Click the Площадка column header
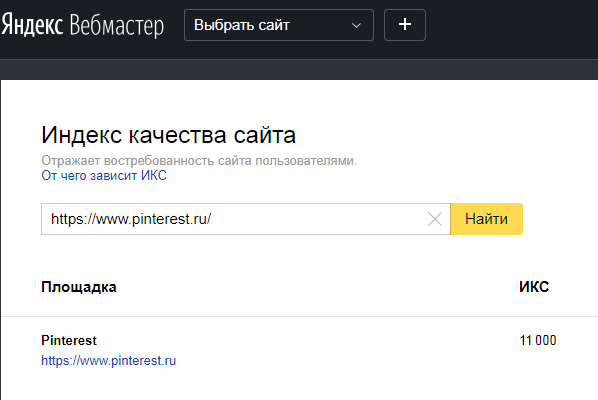Viewport: 598px width, 400px height. [79, 287]
